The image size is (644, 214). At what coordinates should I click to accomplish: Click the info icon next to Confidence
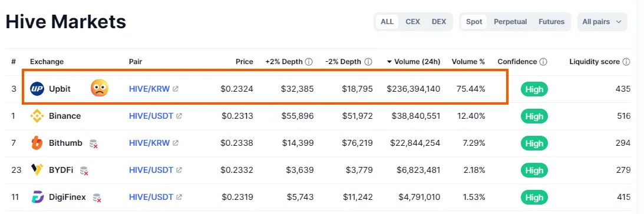pyautogui.click(x=543, y=62)
